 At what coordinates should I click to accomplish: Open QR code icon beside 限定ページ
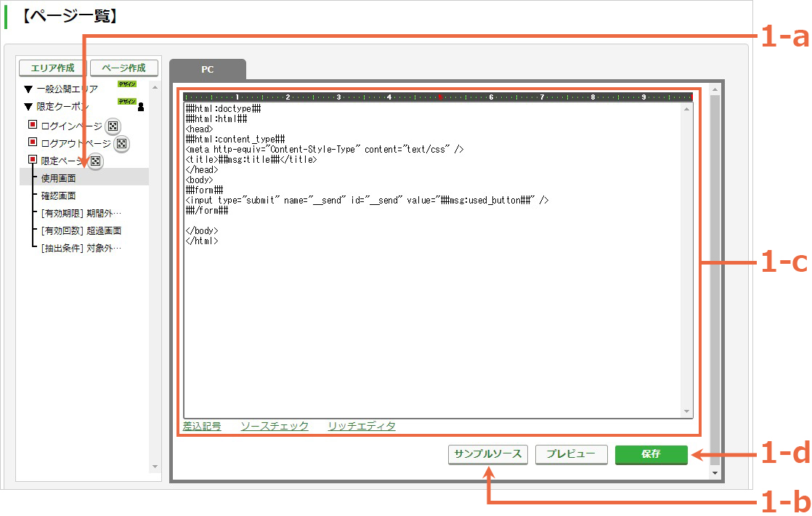point(95,161)
